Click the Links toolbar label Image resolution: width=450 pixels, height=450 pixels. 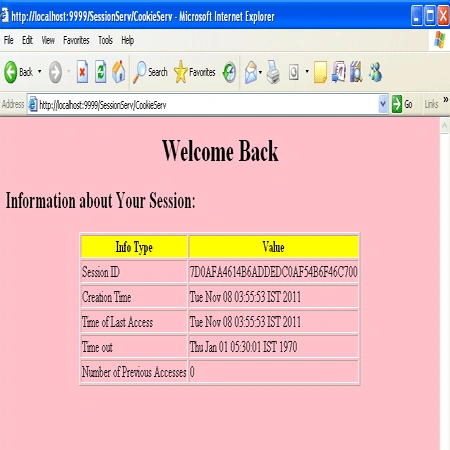click(x=431, y=104)
